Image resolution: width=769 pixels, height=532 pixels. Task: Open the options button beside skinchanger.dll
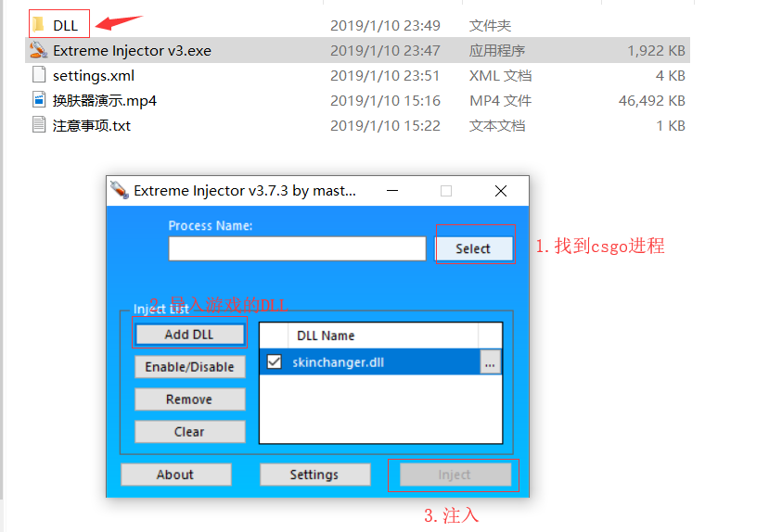[x=490, y=362]
